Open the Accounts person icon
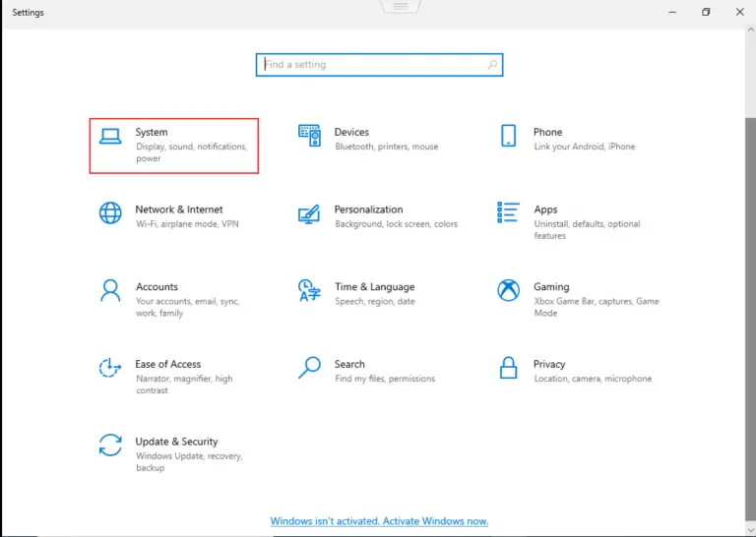The image size is (756, 537). coord(110,290)
